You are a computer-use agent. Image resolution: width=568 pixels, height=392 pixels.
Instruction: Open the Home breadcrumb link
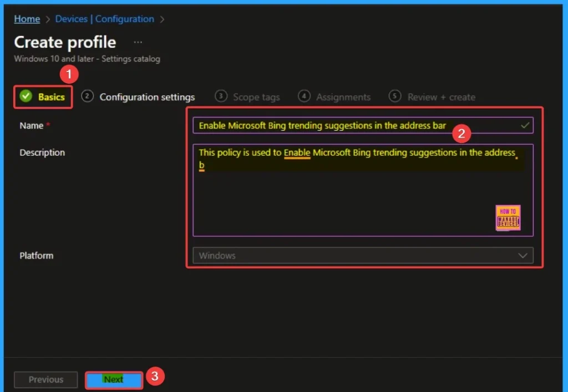click(27, 19)
